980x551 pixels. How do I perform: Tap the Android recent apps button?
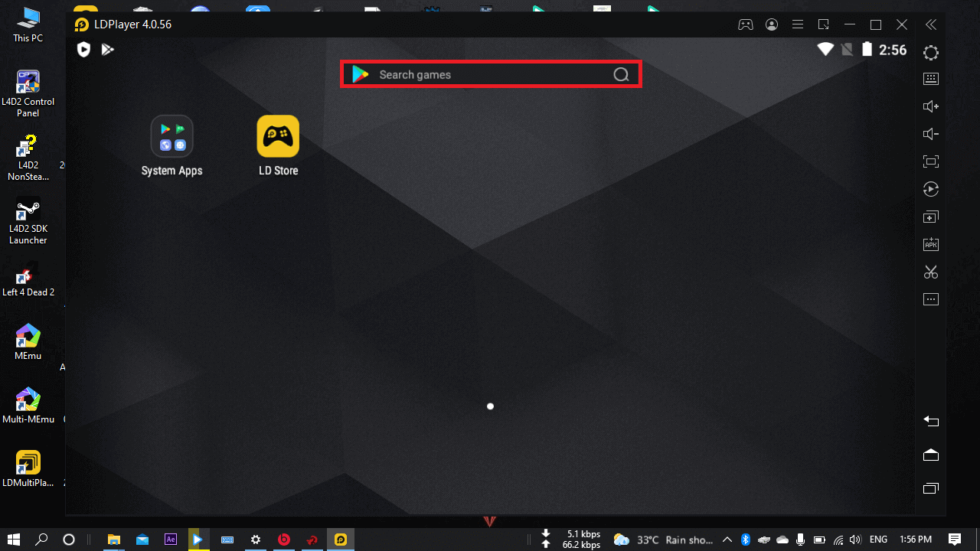click(x=931, y=488)
